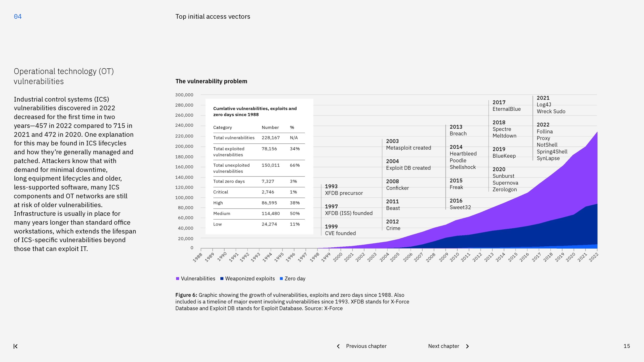Click the blue Zero day legend swatch
The image size is (644, 362).
(281, 279)
